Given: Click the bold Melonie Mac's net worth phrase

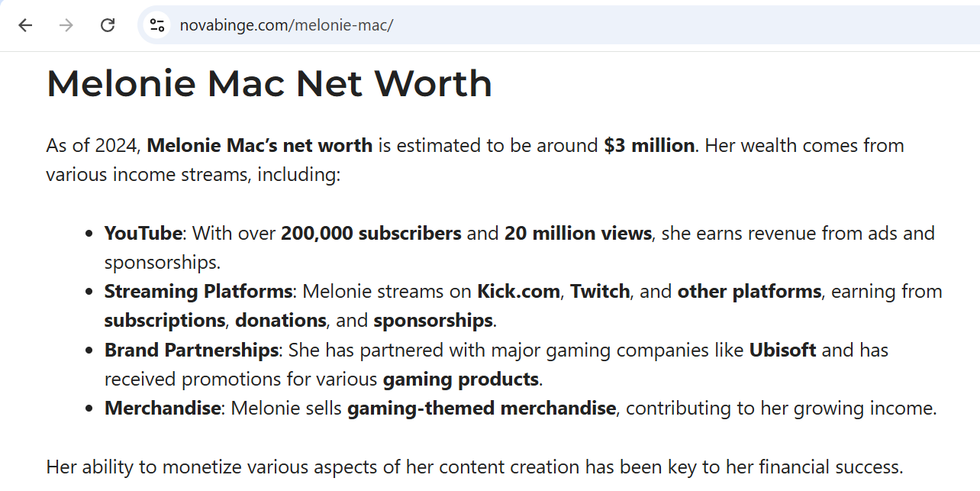Looking at the screenshot, I should (260, 145).
